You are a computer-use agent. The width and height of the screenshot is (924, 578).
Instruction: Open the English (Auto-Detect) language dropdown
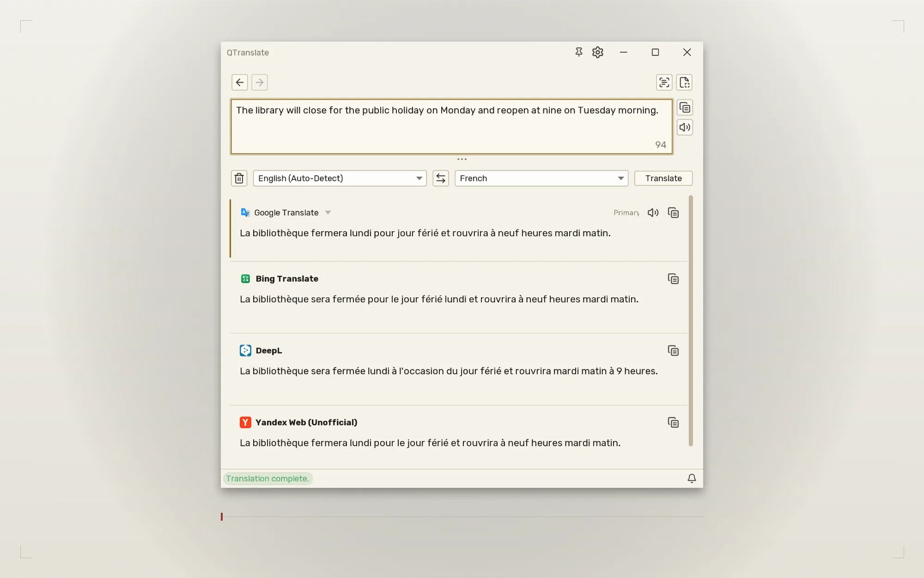[x=340, y=178]
